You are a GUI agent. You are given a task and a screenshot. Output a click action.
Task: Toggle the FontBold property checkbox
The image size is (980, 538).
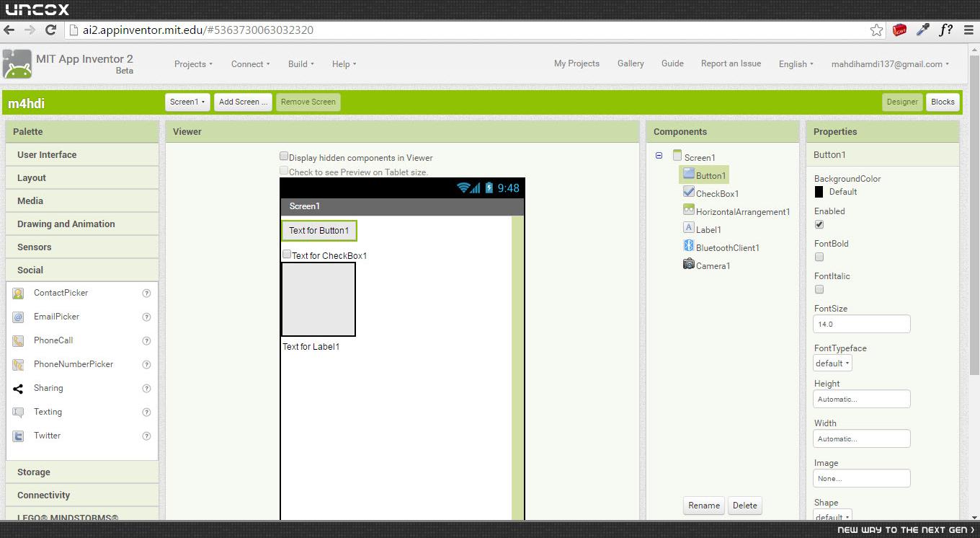pos(819,257)
